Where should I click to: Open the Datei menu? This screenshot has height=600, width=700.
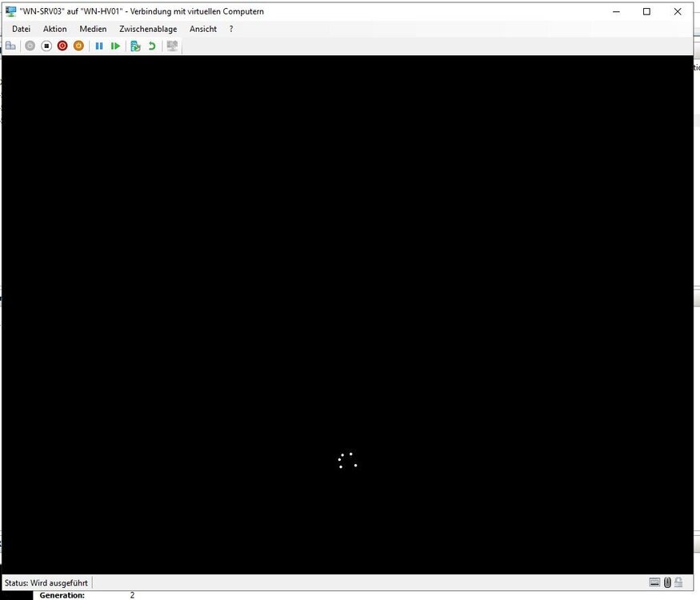click(x=21, y=29)
